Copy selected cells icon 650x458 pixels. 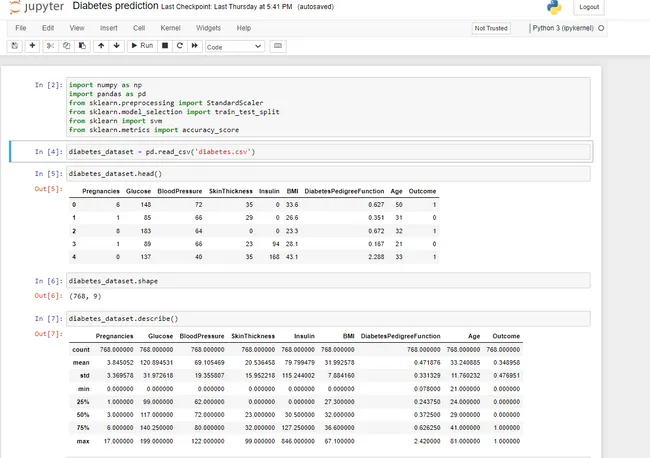click(x=66, y=46)
